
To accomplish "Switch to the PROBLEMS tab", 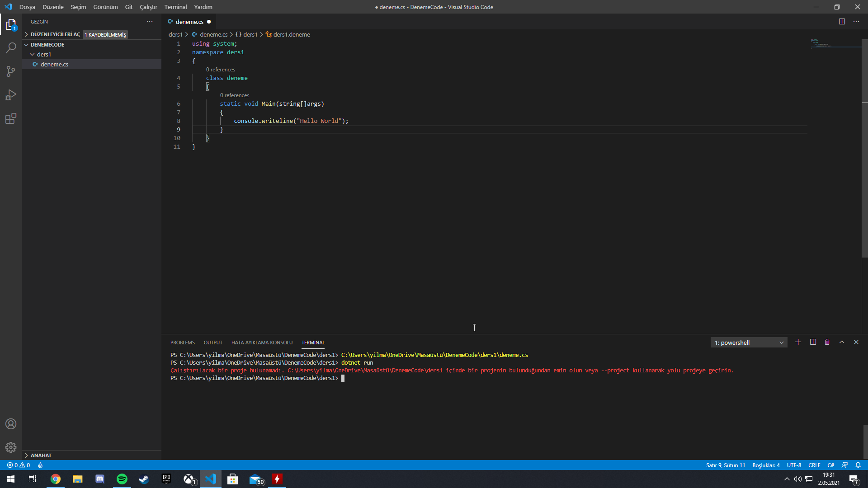I will [x=182, y=343].
